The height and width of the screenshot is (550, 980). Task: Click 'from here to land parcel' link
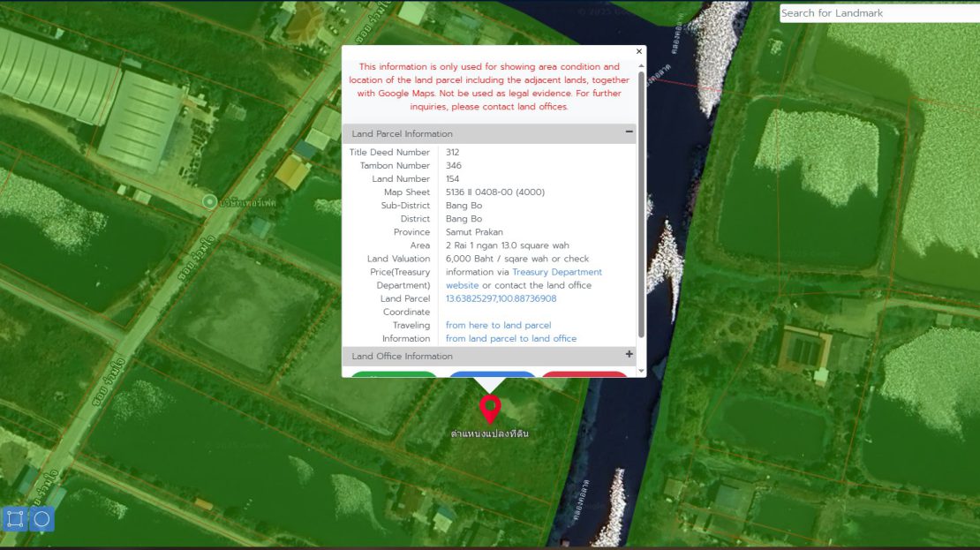click(498, 325)
